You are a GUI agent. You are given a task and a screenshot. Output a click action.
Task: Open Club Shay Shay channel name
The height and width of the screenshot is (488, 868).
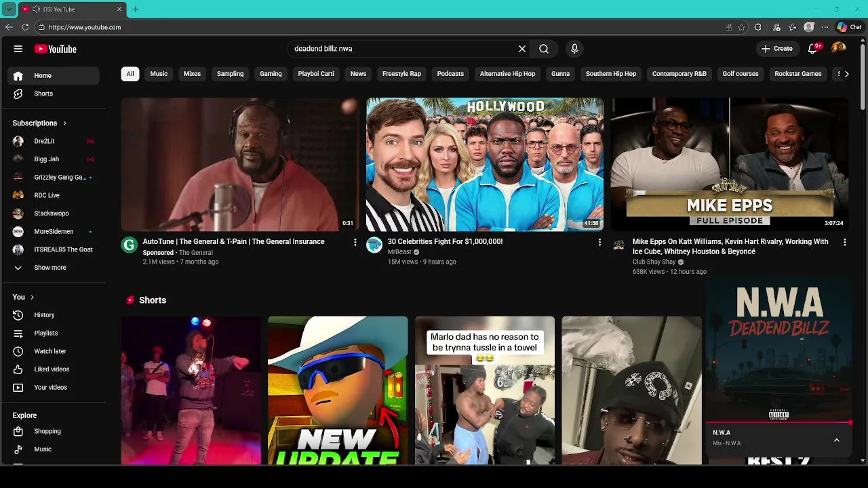654,262
